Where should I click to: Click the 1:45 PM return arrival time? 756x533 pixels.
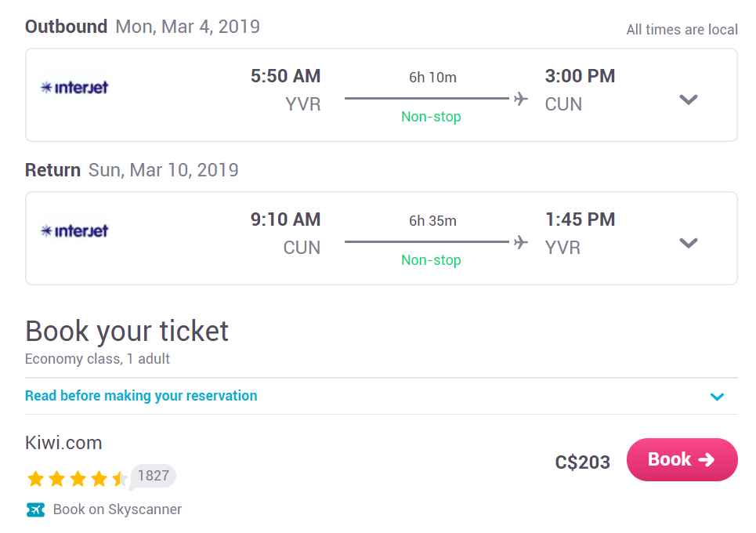pyautogui.click(x=580, y=219)
